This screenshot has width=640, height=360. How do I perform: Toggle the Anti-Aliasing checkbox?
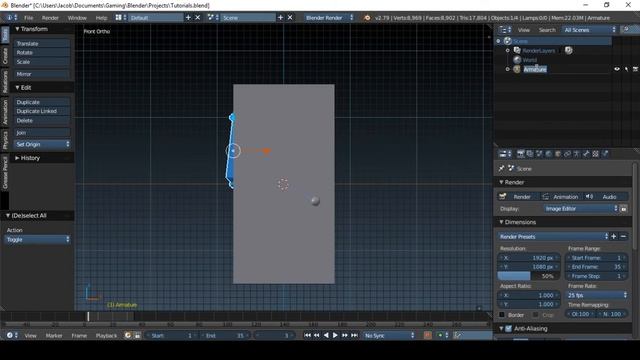coord(509,328)
